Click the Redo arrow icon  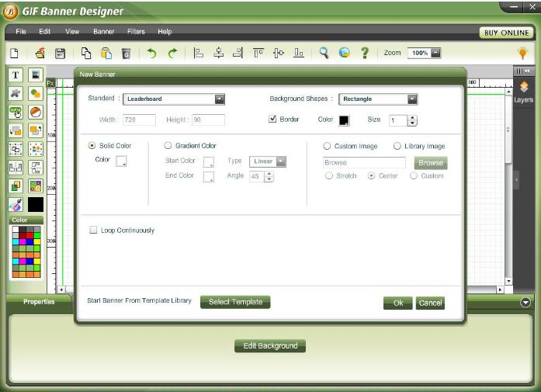point(172,53)
